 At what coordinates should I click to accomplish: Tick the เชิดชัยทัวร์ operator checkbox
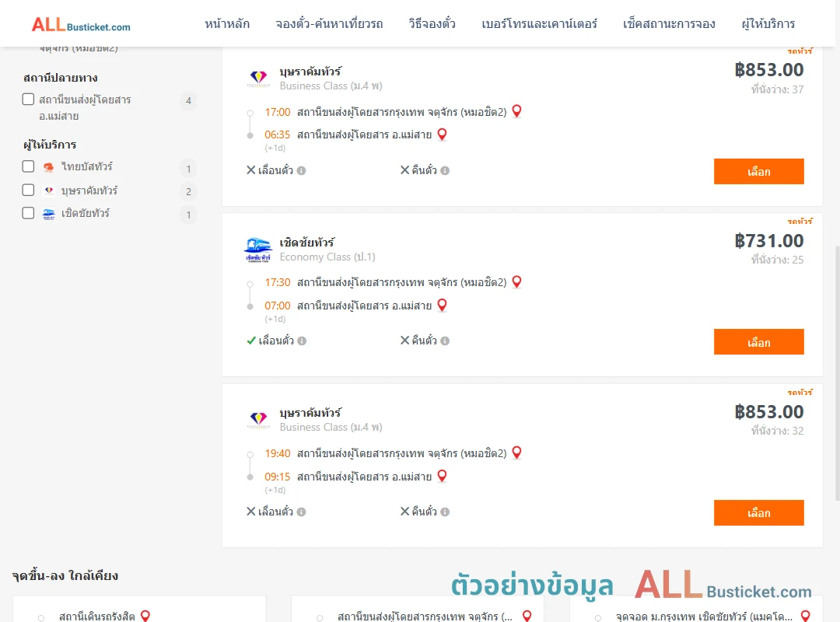(x=29, y=213)
